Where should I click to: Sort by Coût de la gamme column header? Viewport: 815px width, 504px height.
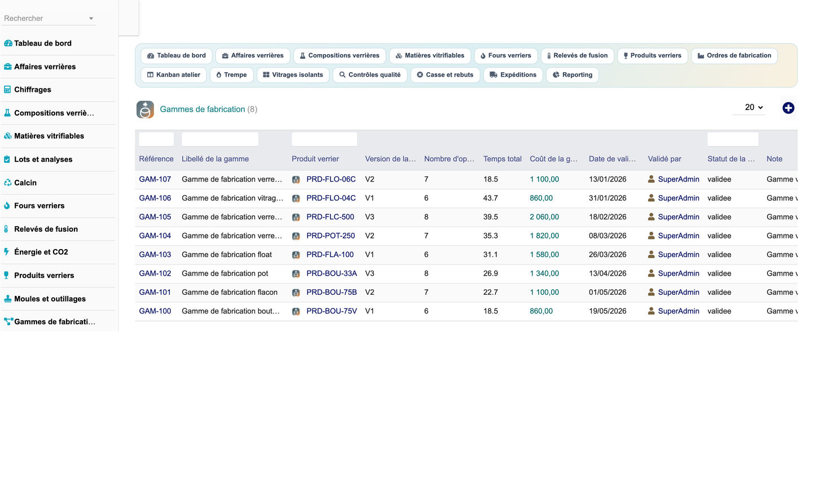[554, 159]
